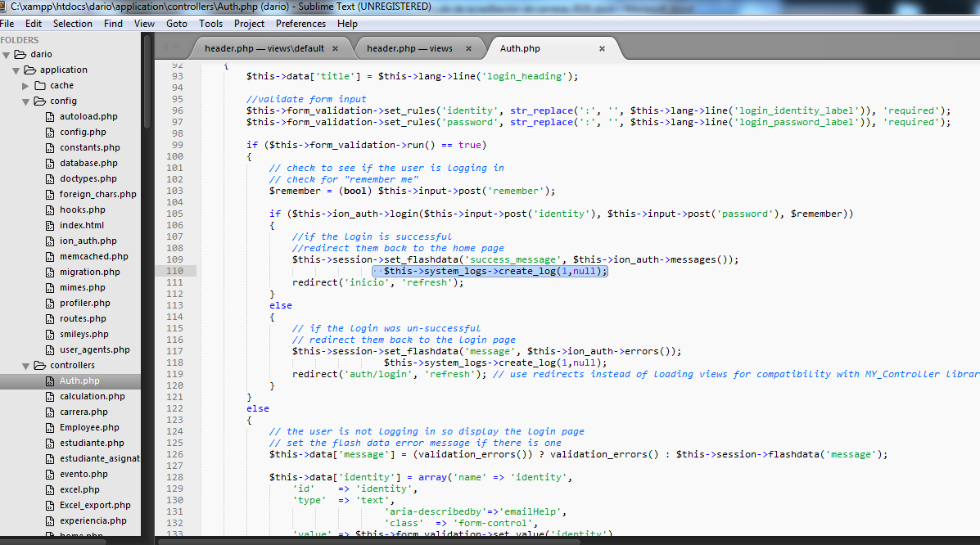Open the File menu
Screen dimensions: 980x545
coord(7,24)
